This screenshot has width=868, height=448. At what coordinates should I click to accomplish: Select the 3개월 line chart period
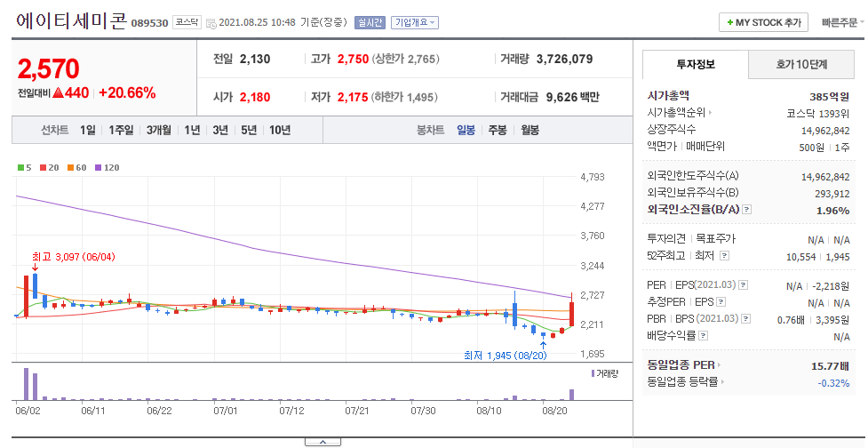tap(159, 130)
